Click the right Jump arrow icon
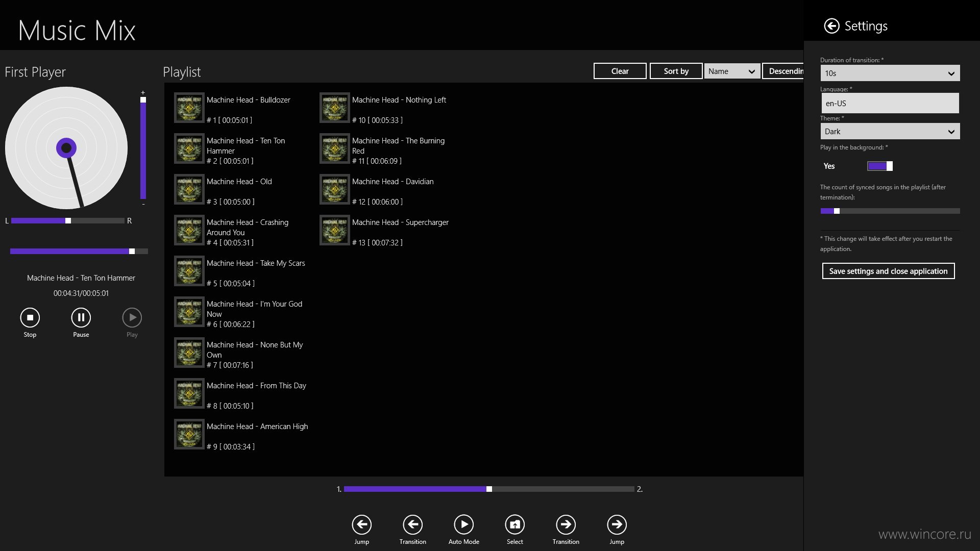 tap(617, 524)
